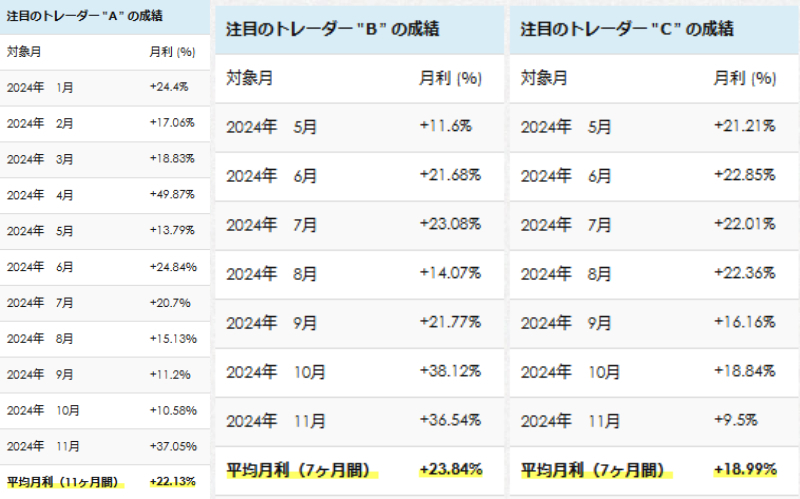This screenshot has height=499, width=800.
Task: Select 2024年 11月 in Trader C table
Action: pos(570,421)
